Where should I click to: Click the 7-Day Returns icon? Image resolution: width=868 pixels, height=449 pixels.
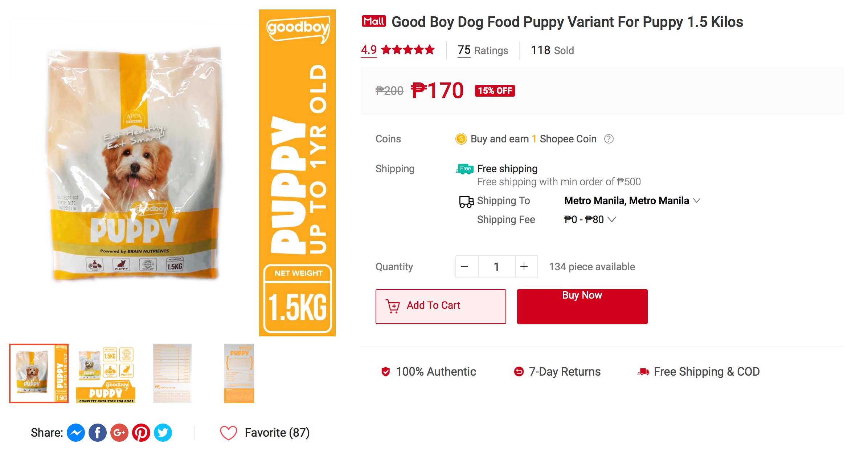coord(518,371)
